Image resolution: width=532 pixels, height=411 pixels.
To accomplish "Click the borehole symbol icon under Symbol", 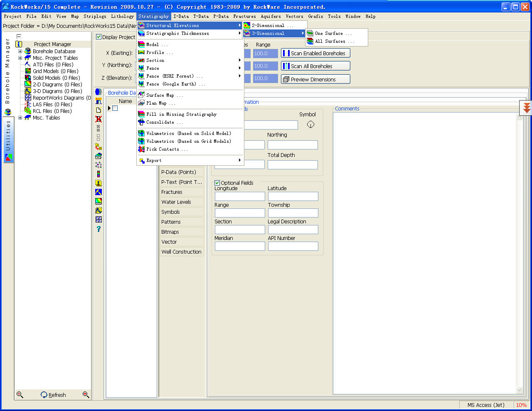I will click(x=310, y=124).
